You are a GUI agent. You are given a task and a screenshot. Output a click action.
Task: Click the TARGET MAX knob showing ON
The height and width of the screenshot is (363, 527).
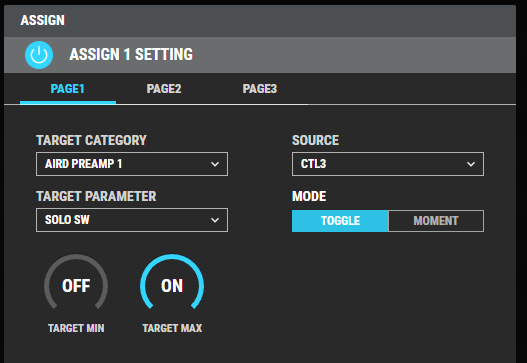pyautogui.click(x=172, y=285)
